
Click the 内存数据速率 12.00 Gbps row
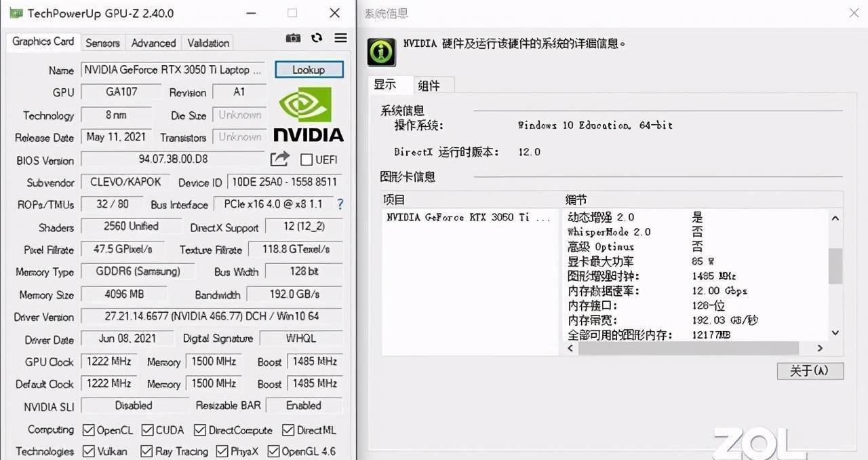pos(694,291)
